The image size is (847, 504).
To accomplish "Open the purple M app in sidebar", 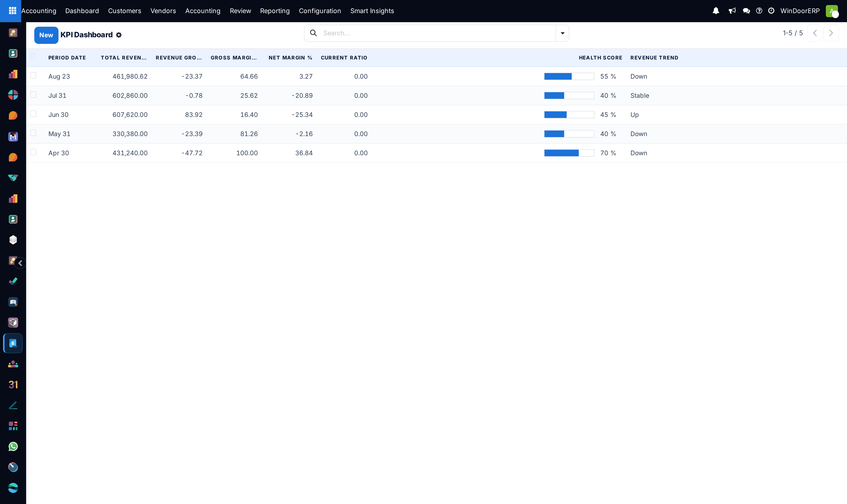I will (13, 137).
